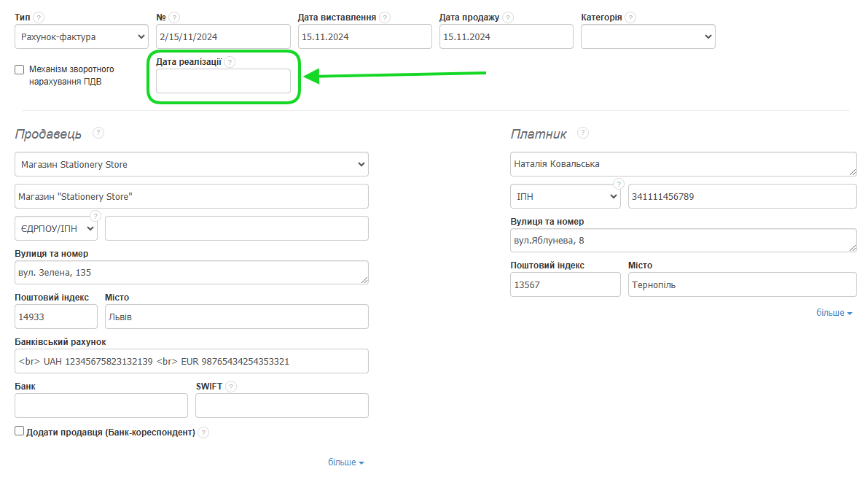Click the Дата реалізації input field
Screen dimensions: 868x477
pyautogui.click(x=223, y=81)
